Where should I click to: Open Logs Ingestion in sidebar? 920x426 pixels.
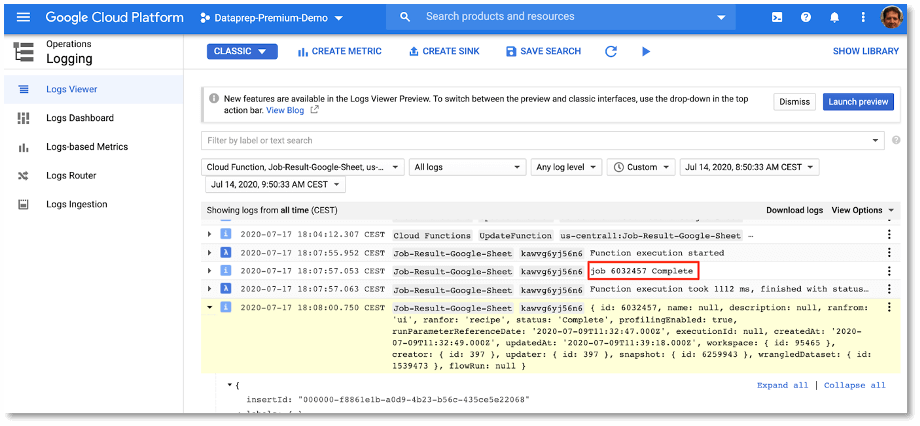tap(94, 204)
